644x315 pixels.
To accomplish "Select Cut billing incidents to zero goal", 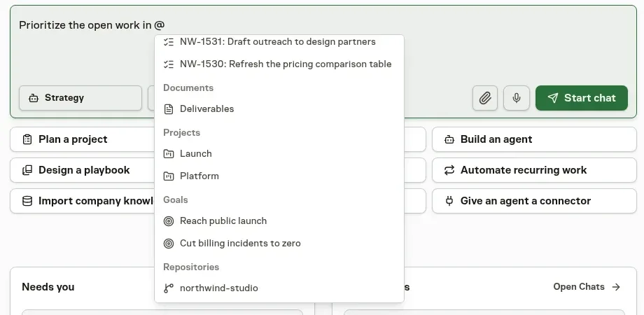I will pos(279,243).
